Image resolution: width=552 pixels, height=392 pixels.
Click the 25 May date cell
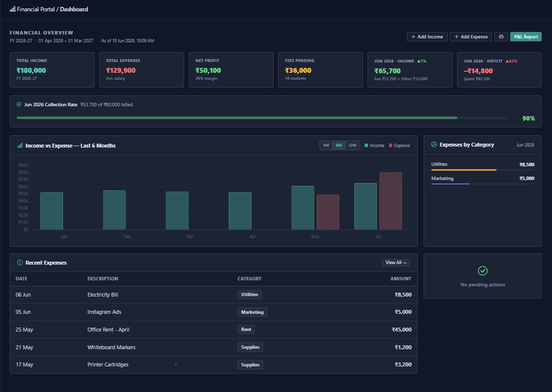point(24,330)
